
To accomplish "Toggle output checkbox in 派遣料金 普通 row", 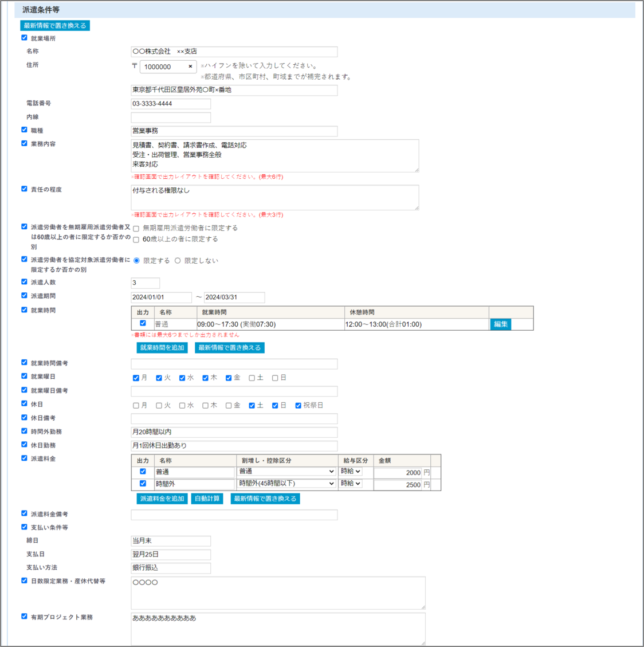I will [x=143, y=472].
